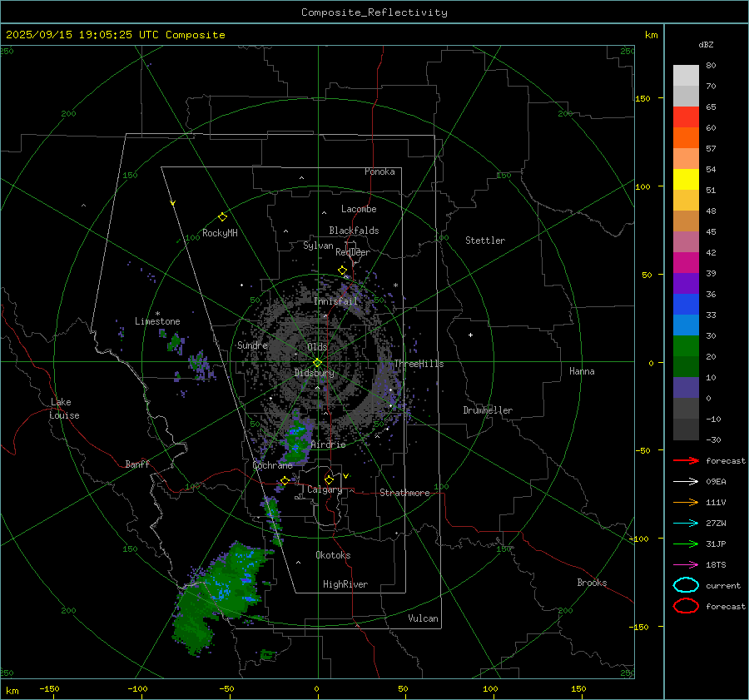This screenshot has height=700, width=749.
Task: Select the orange 57-60 dBZ color swatch
Action: [x=686, y=137]
